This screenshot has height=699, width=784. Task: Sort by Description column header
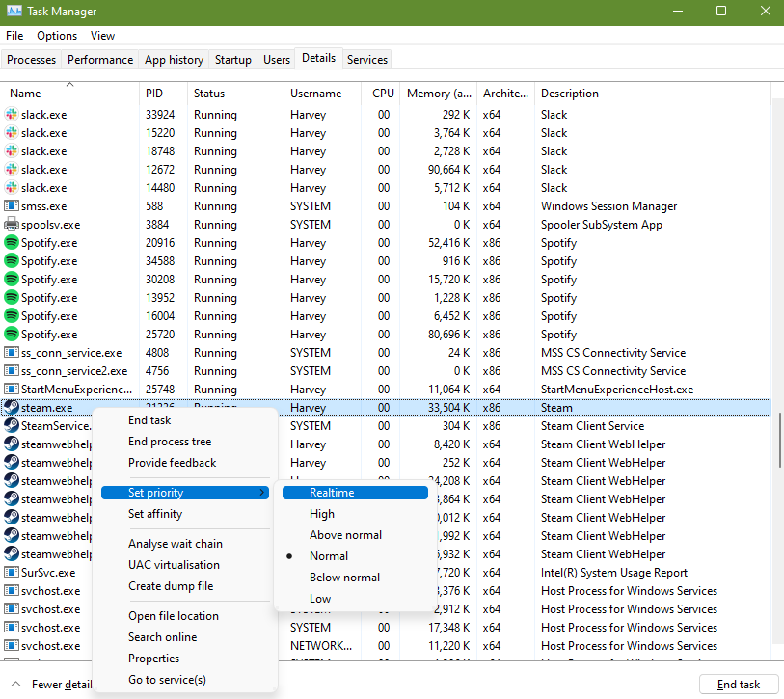652,94
